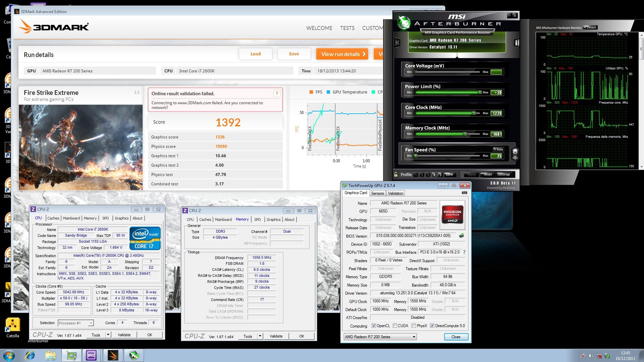Click the Core Clock 1229 value field
Viewport: 644px width, 362px height.
click(497, 113)
